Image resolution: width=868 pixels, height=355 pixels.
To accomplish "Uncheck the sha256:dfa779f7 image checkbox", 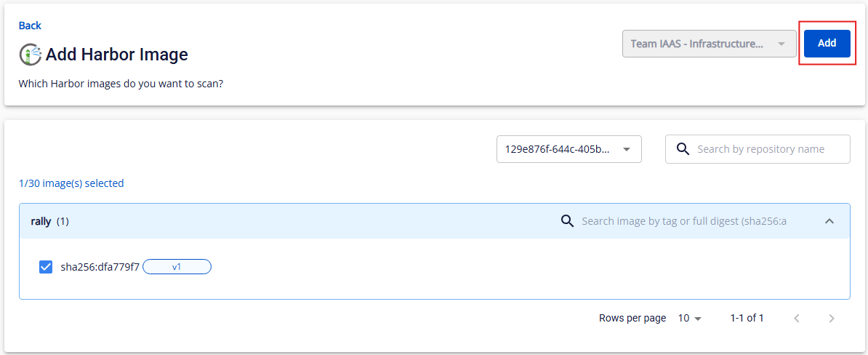I will 46,267.
